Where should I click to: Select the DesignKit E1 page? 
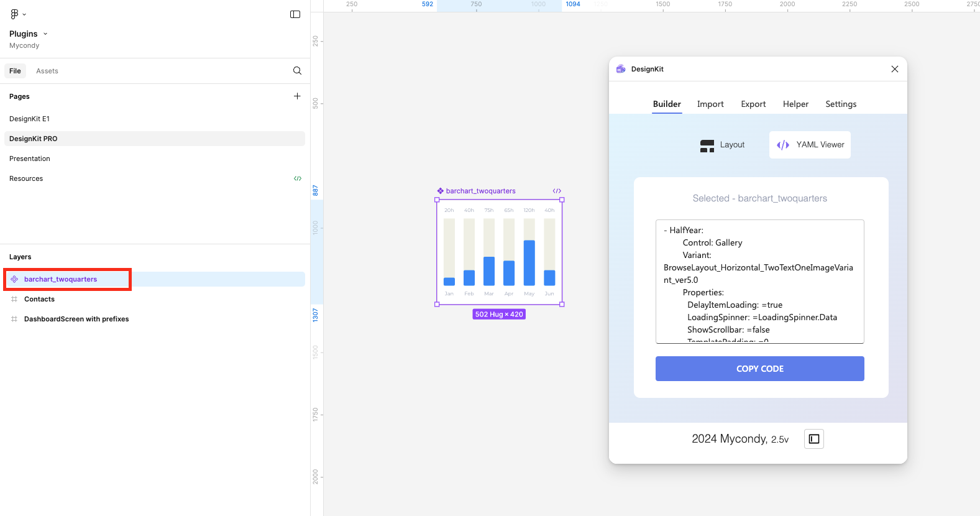[x=155, y=119]
